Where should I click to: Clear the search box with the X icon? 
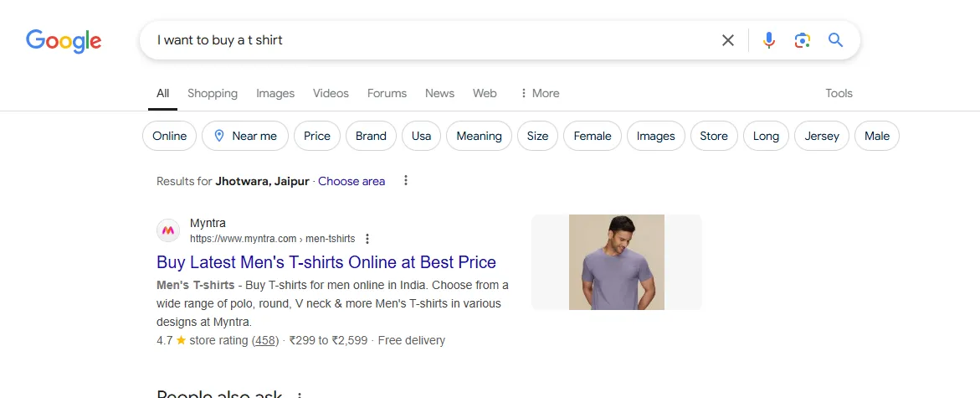click(727, 41)
